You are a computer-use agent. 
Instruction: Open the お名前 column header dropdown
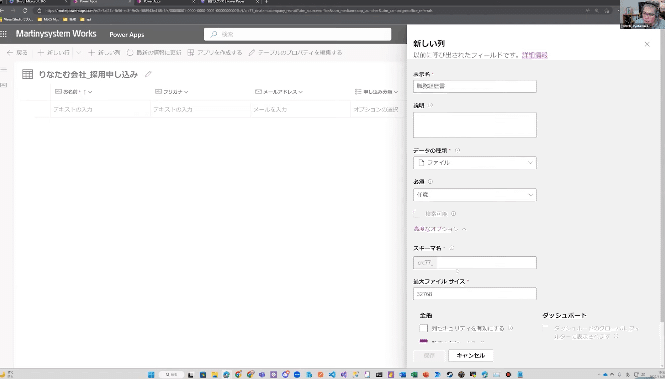(x=90, y=92)
